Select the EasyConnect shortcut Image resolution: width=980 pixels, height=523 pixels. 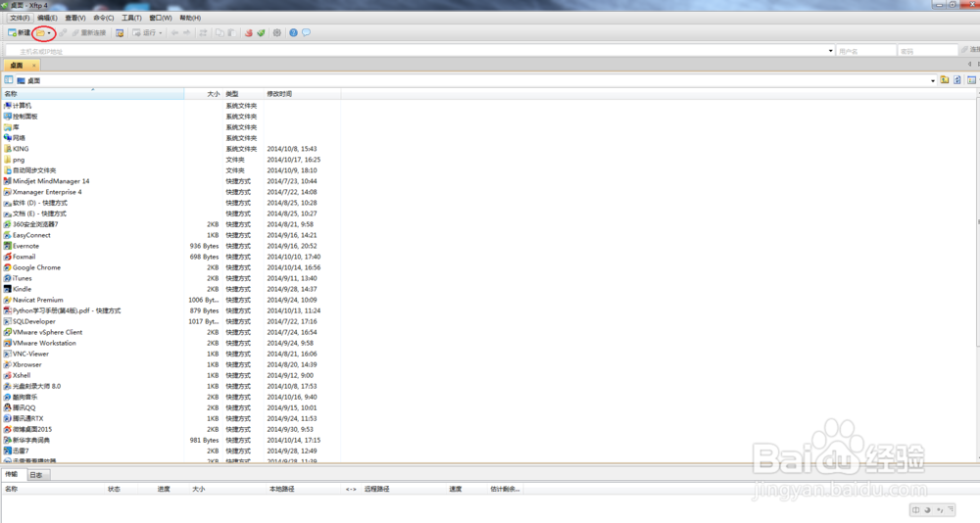[27, 235]
